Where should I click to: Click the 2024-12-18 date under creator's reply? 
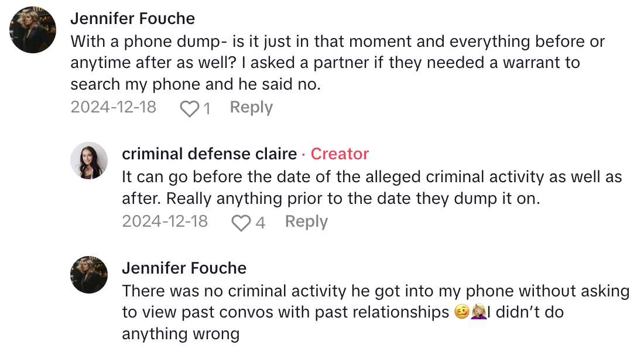point(165,222)
